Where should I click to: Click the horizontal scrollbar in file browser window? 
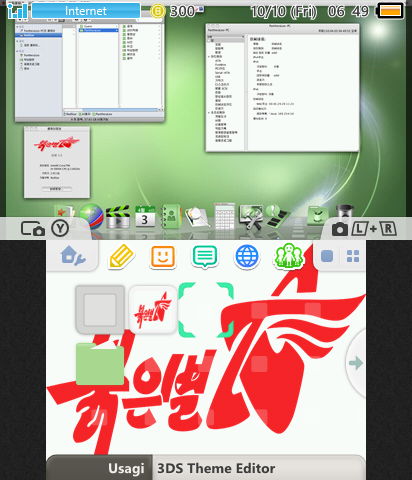[x=120, y=109]
